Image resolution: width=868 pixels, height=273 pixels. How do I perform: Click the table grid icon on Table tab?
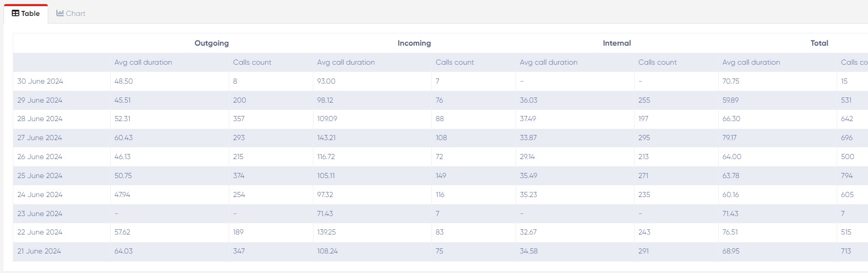click(x=15, y=13)
